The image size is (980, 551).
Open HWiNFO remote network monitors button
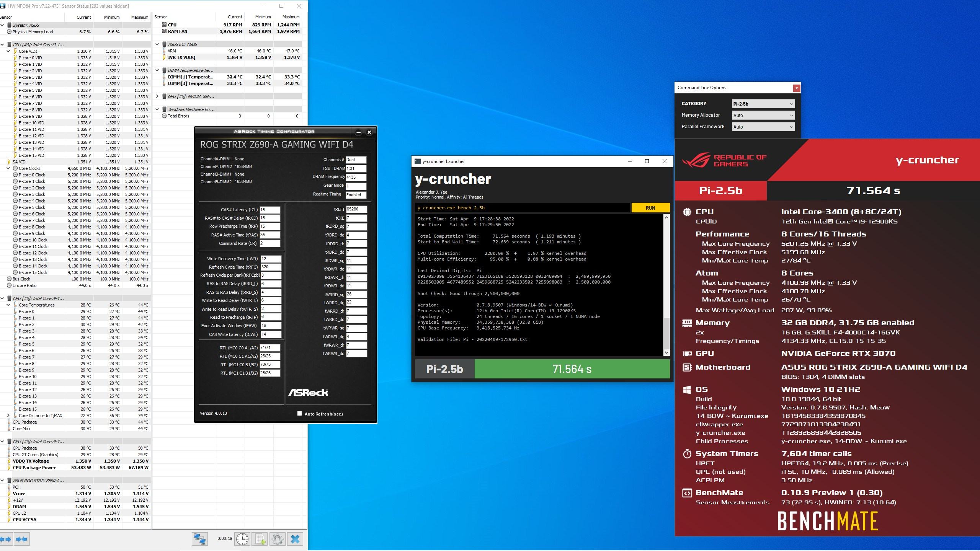[200, 539]
